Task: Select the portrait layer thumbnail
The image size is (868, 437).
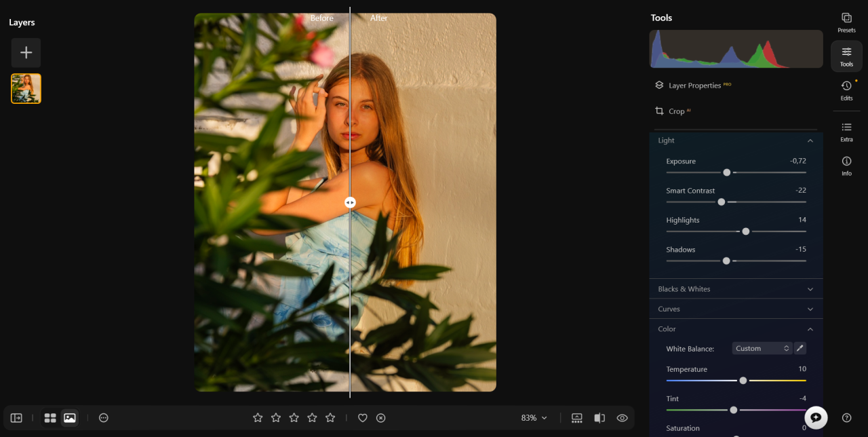Action: [x=26, y=88]
